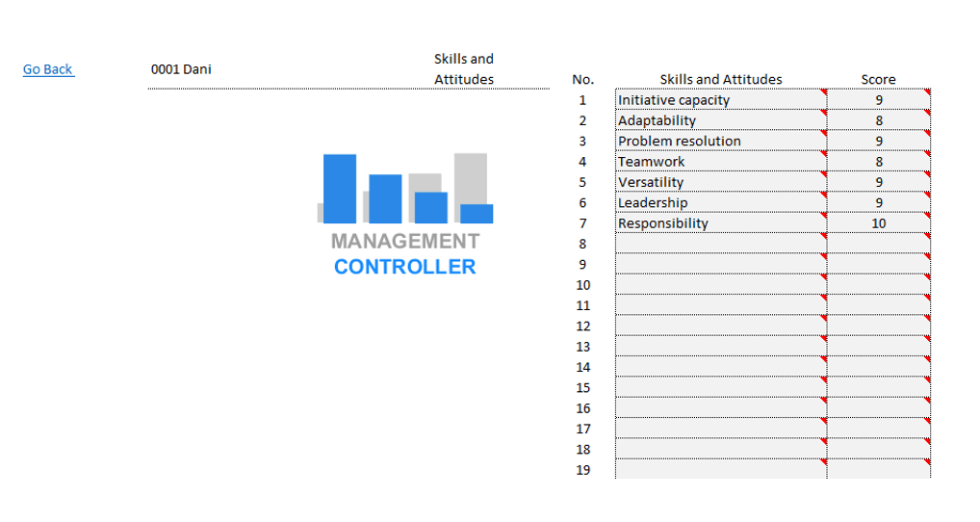Click the Management Controller logo image

404,214
